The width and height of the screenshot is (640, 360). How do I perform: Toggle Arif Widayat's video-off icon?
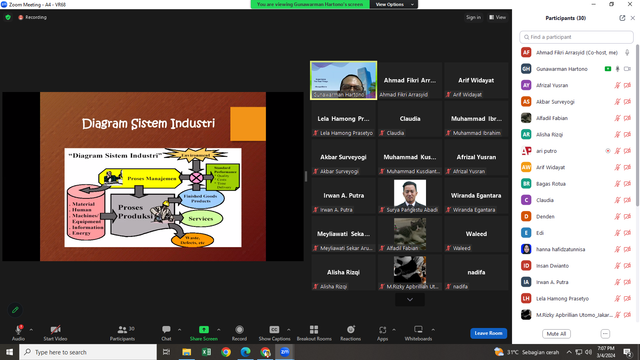627,167
